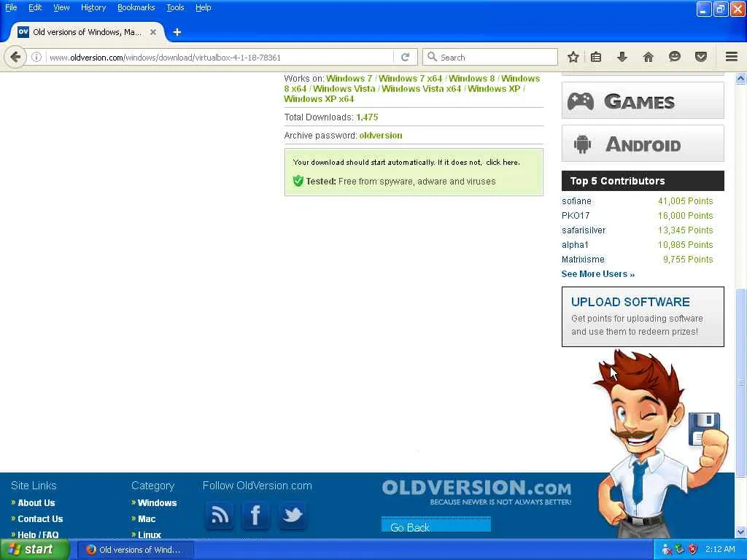Viewport: 747px width, 560px height.
Task: Click the 41,005 Points value
Action: (x=685, y=201)
